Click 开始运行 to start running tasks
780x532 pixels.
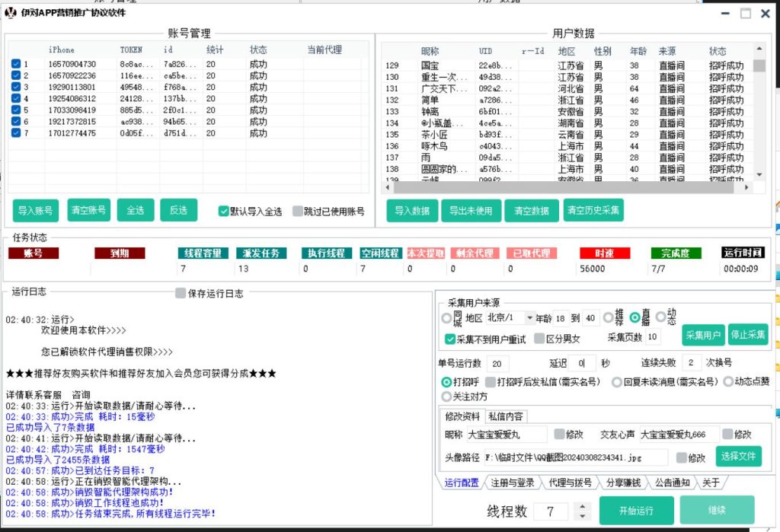pos(636,510)
